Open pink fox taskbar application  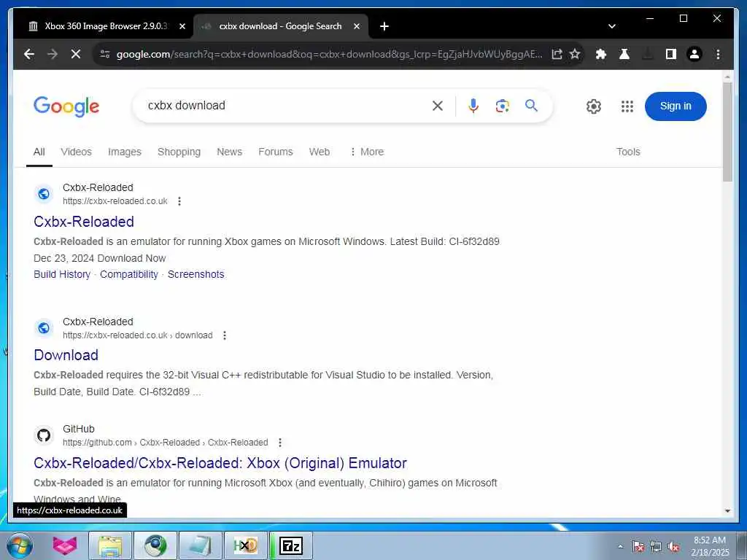(65, 546)
